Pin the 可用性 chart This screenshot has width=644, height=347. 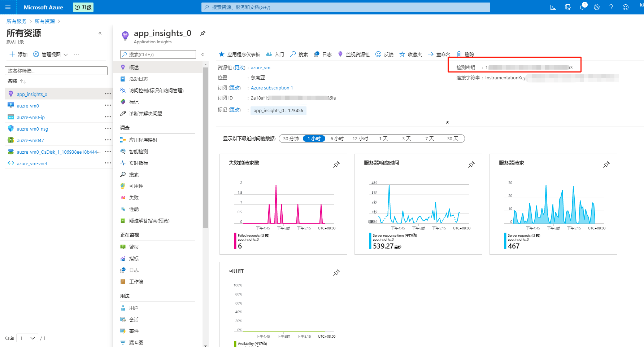click(336, 273)
